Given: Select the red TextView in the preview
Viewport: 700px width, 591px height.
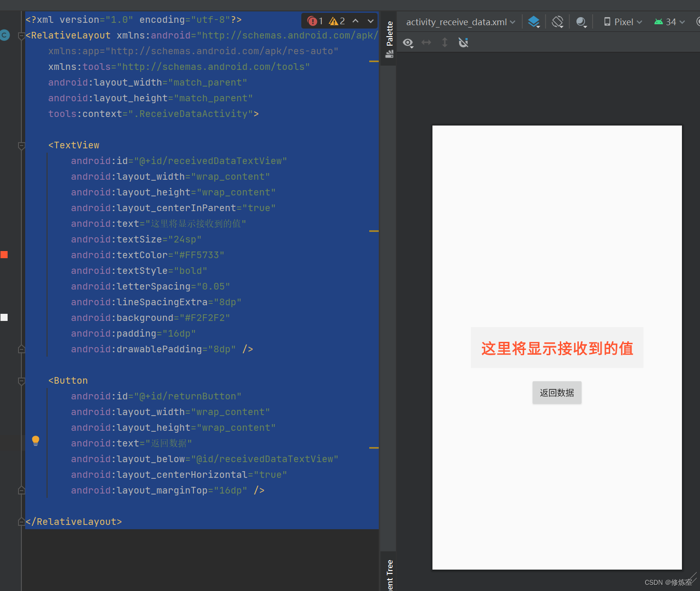Looking at the screenshot, I should [x=557, y=348].
